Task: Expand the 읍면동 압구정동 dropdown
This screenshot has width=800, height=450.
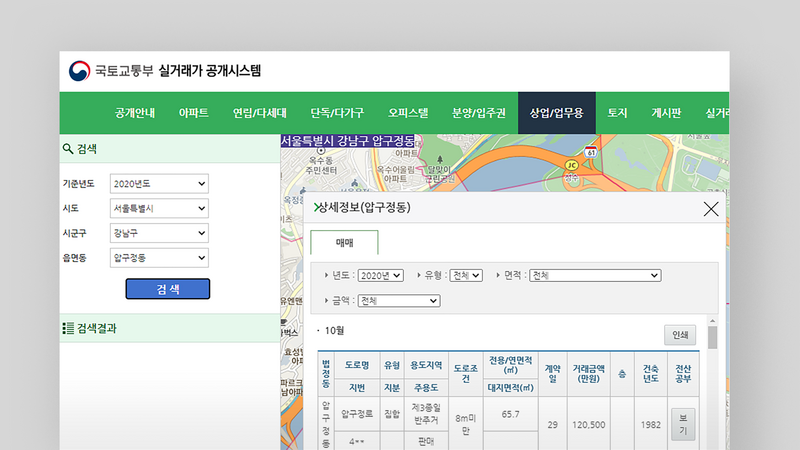Action: click(x=160, y=258)
